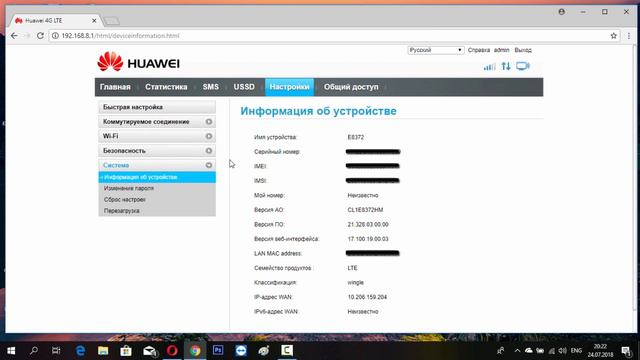This screenshot has width=640, height=360.
Task: Open Сброс настроек page
Action: 124,200
